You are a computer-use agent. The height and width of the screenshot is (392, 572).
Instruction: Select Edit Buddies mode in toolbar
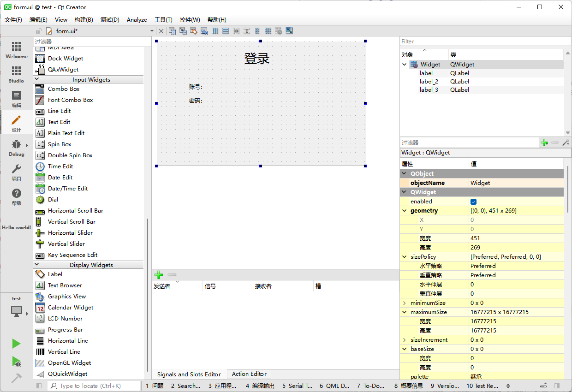(194, 31)
